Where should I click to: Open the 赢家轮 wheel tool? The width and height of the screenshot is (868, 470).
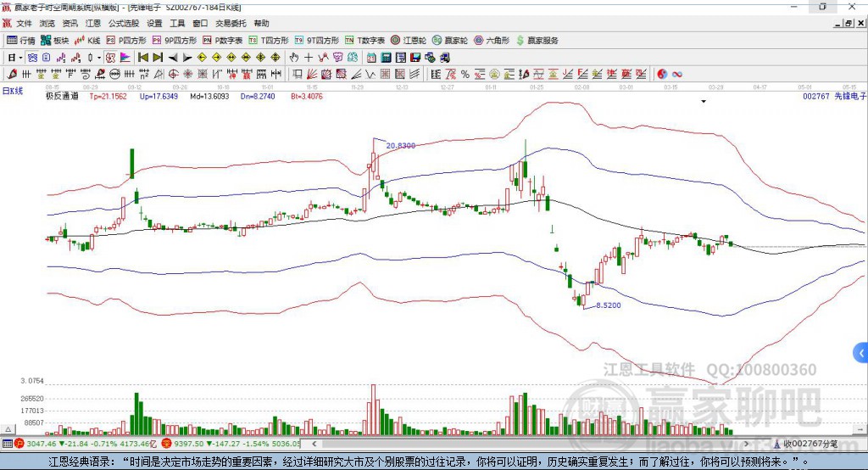450,41
